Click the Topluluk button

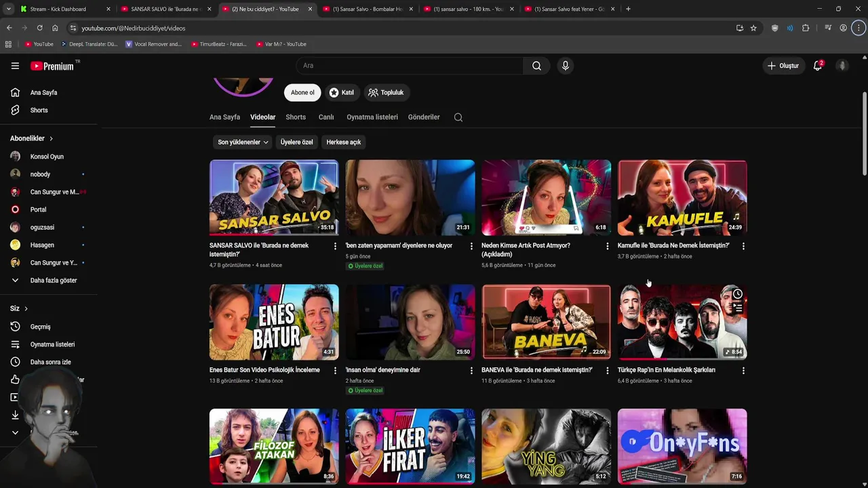pyautogui.click(x=386, y=93)
